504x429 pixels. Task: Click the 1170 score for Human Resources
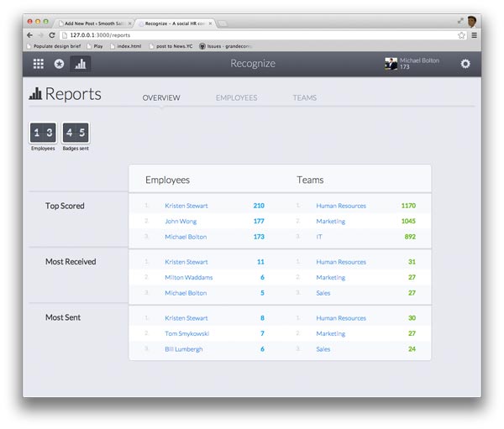[x=408, y=206]
